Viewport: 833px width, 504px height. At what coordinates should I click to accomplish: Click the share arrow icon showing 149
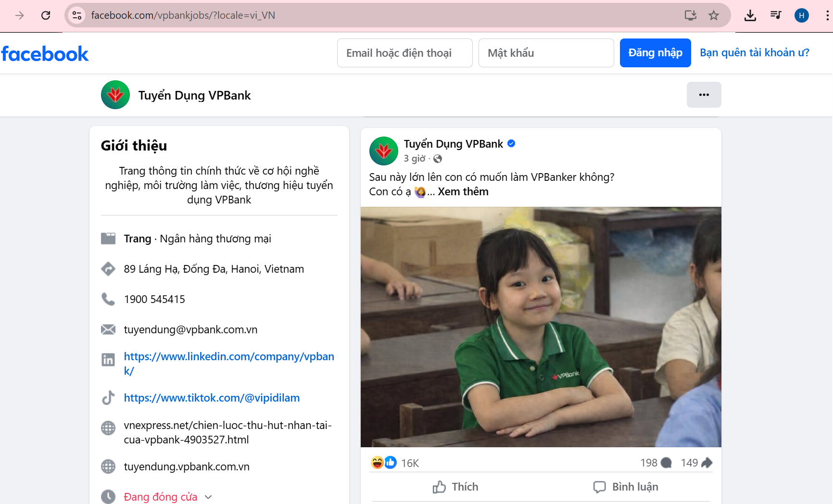(707, 462)
